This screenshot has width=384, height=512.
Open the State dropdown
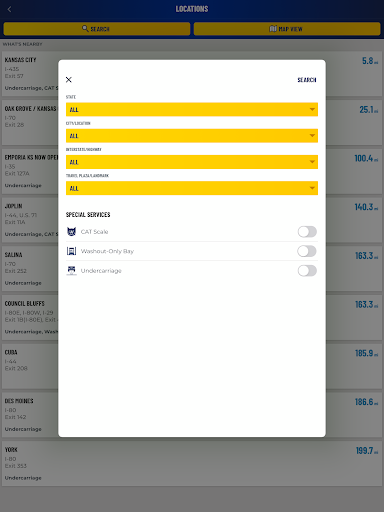[192, 110]
